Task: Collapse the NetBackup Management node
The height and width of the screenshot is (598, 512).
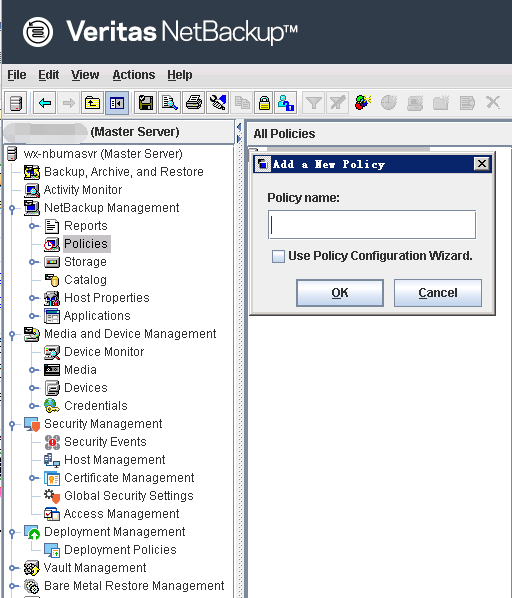Action: [x=12, y=208]
